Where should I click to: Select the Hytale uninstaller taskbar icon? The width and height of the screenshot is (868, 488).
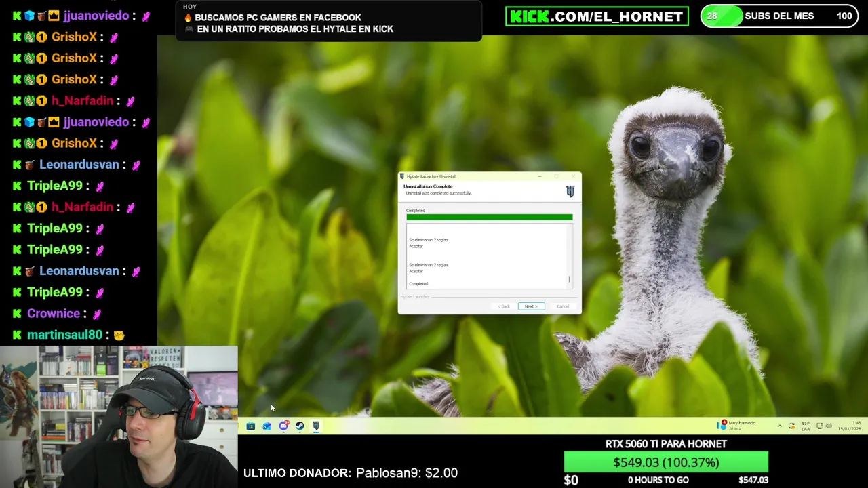click(316, 426)
